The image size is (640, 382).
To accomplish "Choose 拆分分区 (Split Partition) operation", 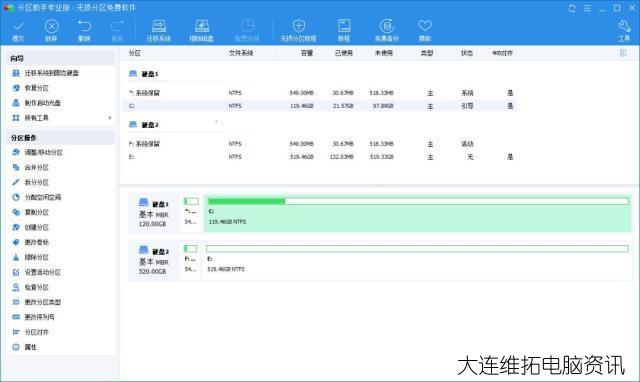I will pos(36,182).
